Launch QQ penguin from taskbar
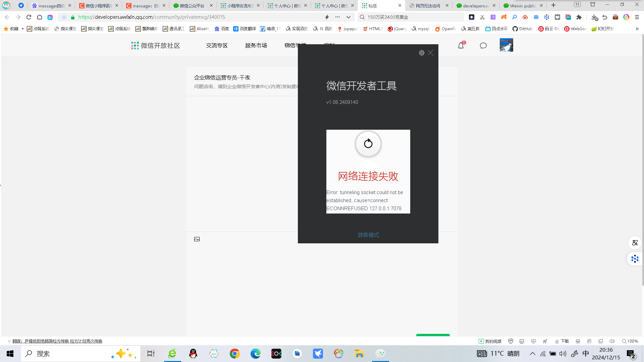This screenshot has width=644, height=362. [193, 354]
